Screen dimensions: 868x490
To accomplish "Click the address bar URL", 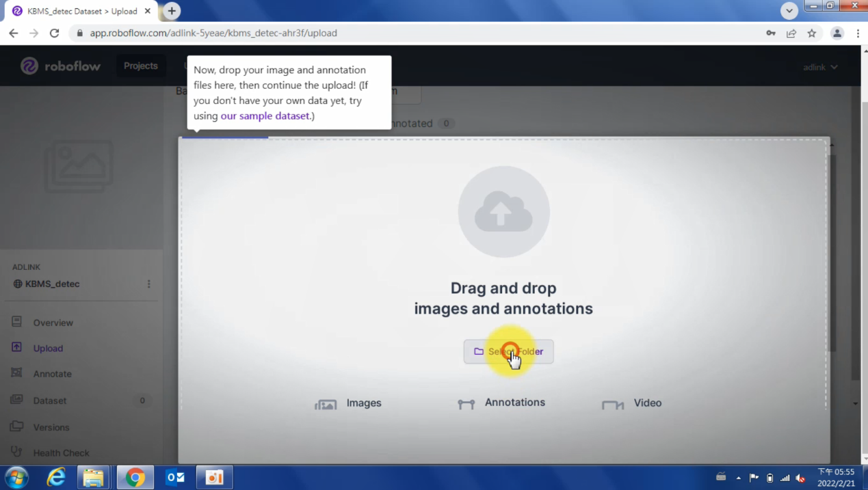I will (213, 33).
